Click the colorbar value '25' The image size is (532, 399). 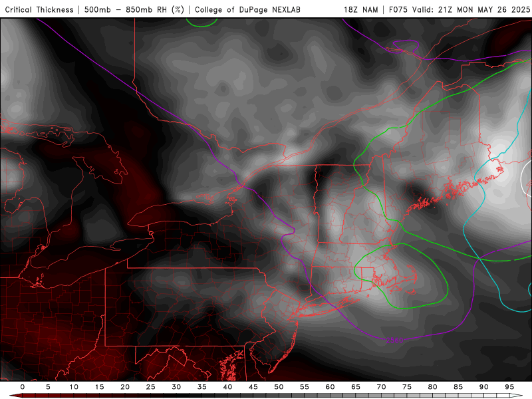151,387
